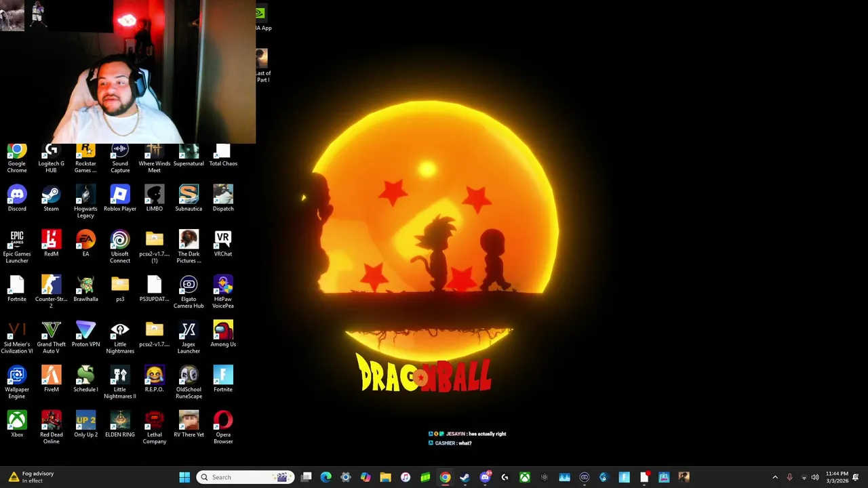The height and width of the screenshot is (488, 868).
Task: Launch HitPaw VoicePea desktop icon
Action: [x=223, y=292]
